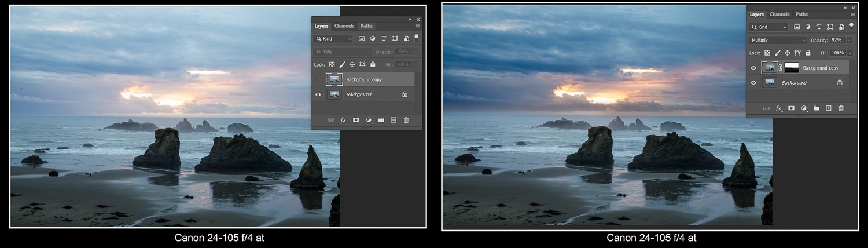Switch to Paths tab in right image's panel
This screenshot has height=248, width=868.
point(801,14)
